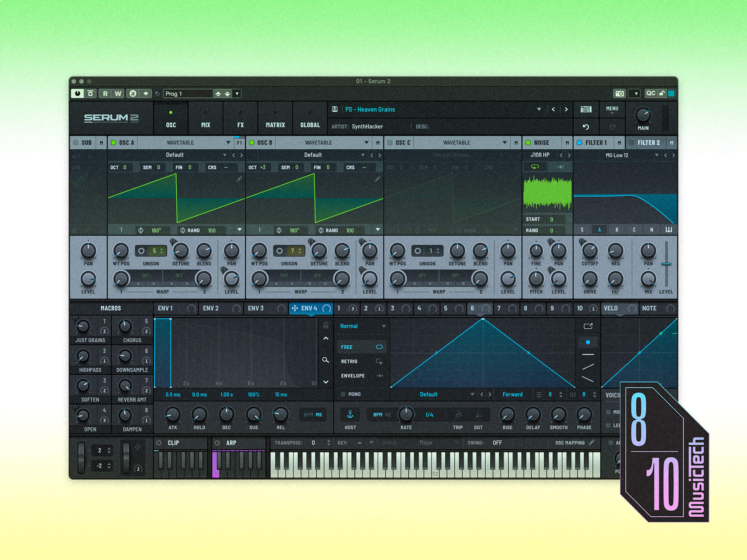
Task: Click the OSC A pencil edit icon
Action: 239,179
